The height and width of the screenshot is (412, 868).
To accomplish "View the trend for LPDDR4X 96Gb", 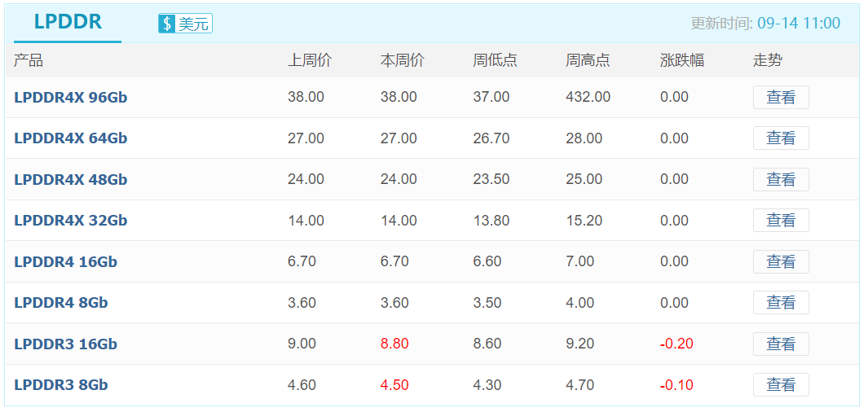I will 781,98.
